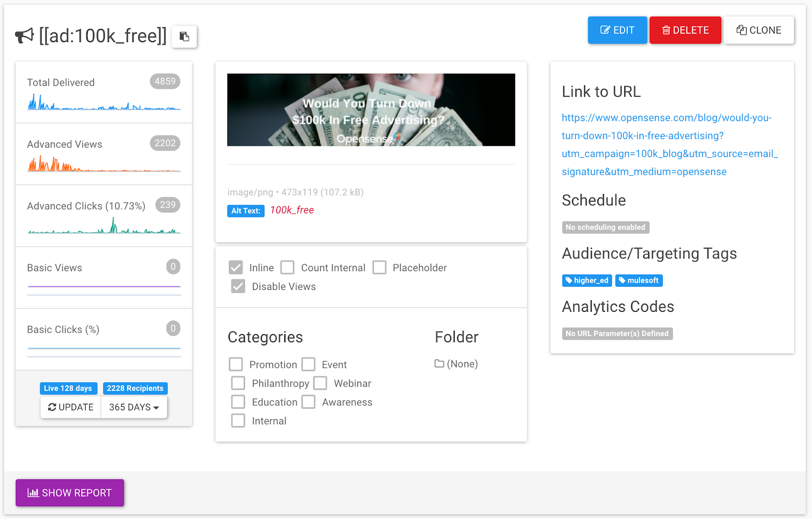This screenshot has width=812, height=519.
Task: Mark the Internal category checkbox
Action: pyautogui.click(x=238, y=421)
